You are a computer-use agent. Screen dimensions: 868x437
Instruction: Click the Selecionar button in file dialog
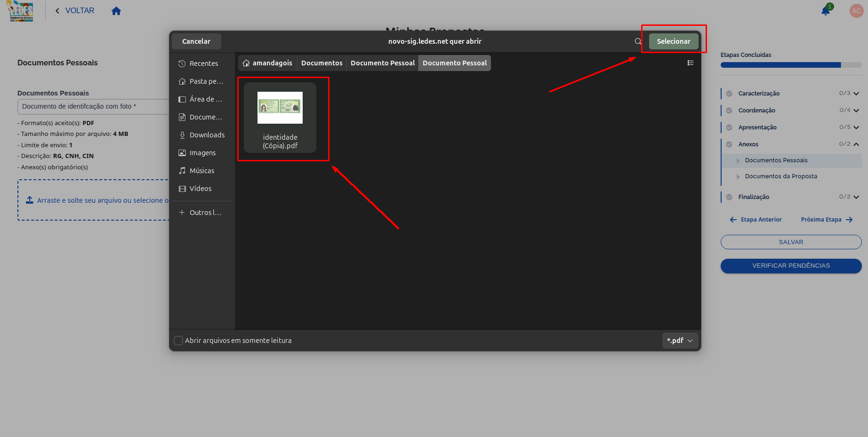tap(674, 41)
